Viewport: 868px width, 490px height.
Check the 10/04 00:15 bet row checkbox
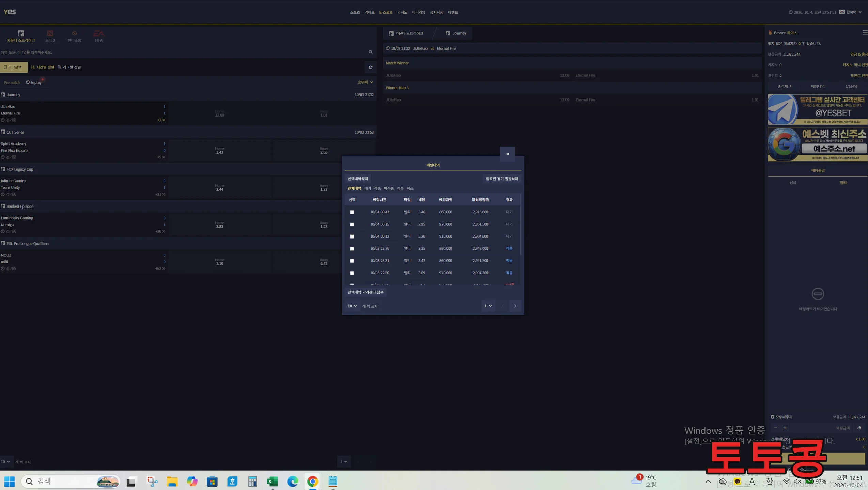point(352,224)
